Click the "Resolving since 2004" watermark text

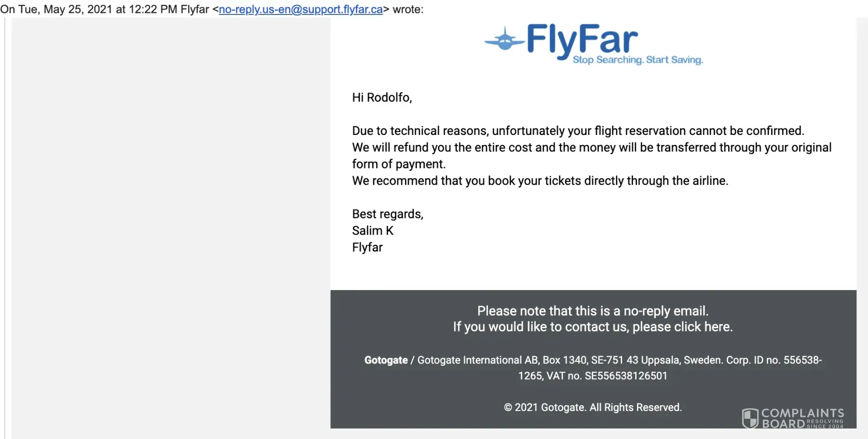825,424
